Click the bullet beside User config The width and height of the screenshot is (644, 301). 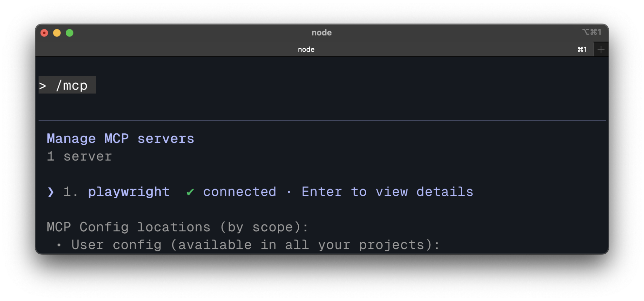coord(59,245)
